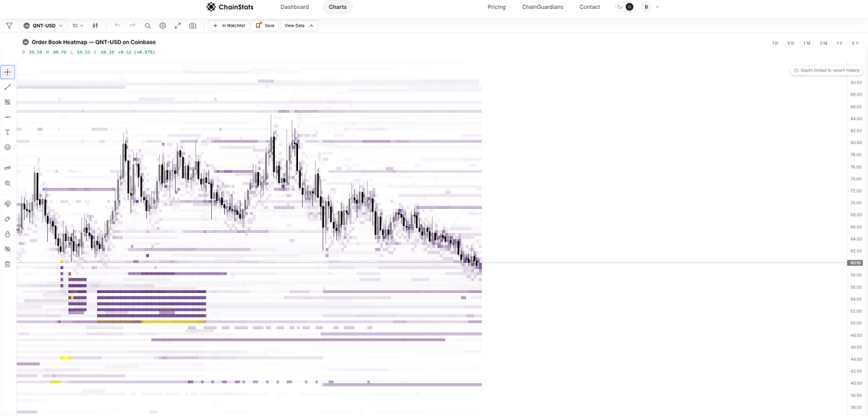Click the Order Book Heatmap title

click(x=93, y=43)
